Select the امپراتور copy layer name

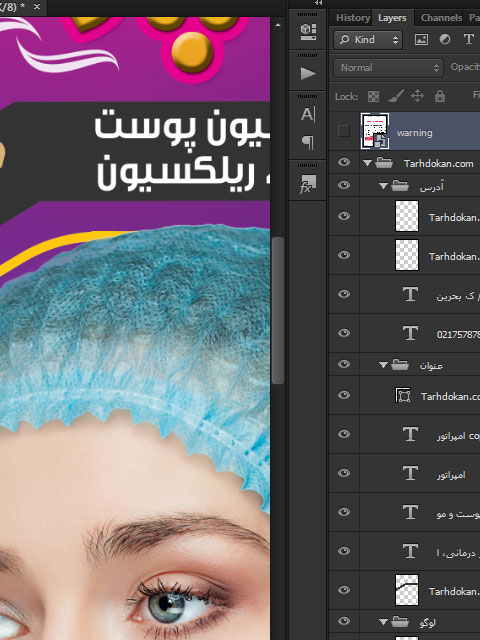pos(458,436)
